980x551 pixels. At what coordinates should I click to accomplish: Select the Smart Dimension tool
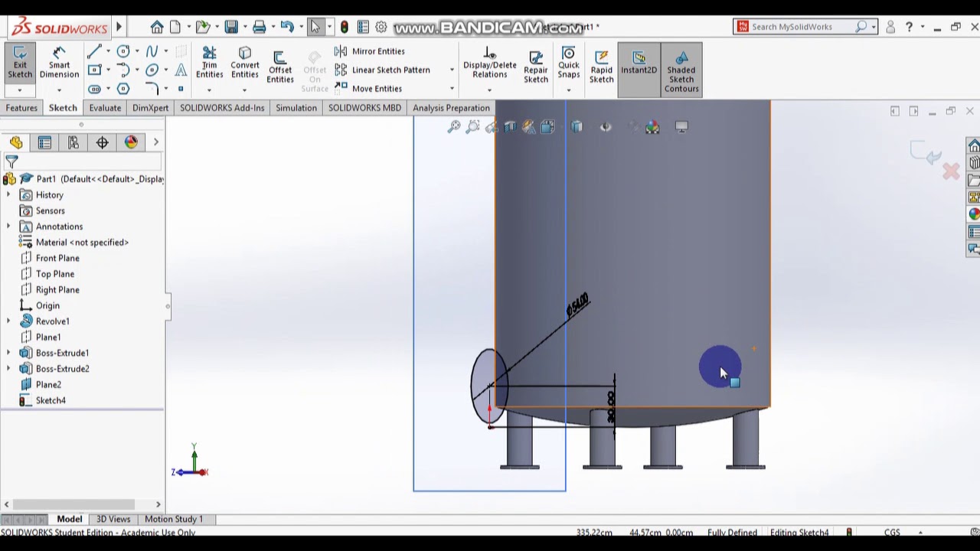[59, 62]
